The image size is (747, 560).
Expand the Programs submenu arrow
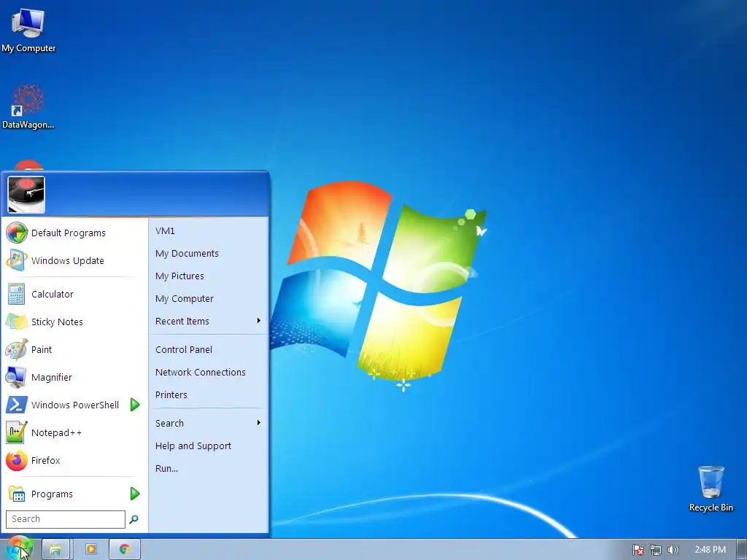pyautogui.click(x=135, y=494)
